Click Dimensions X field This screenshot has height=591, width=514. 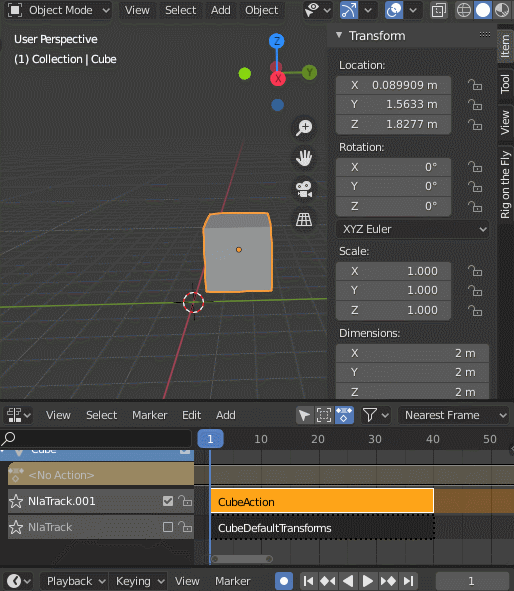pos(412,353)
